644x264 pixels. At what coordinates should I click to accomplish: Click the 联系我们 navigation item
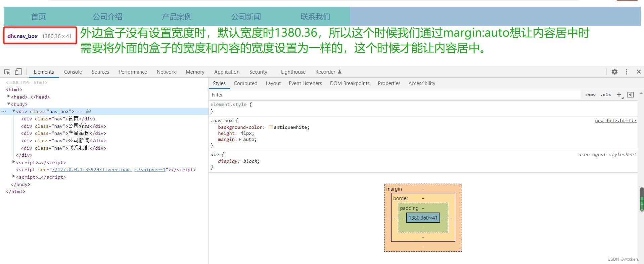[x=315, y=16]
